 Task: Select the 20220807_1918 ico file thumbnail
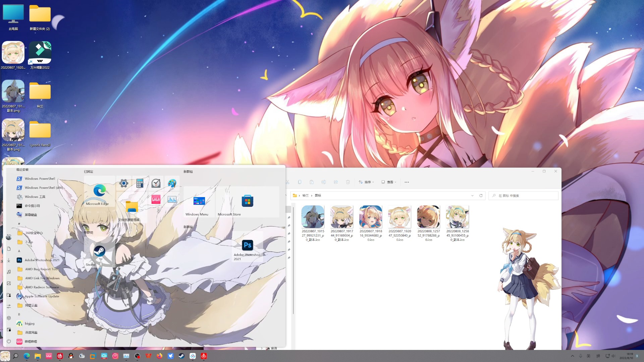pyautogui.click(x=371, y=217)
